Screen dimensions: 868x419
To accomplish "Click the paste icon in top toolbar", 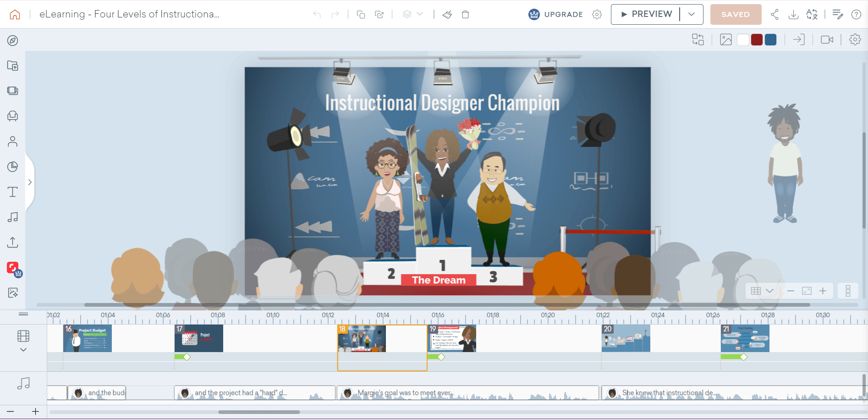I will click(x=379, y=14).
